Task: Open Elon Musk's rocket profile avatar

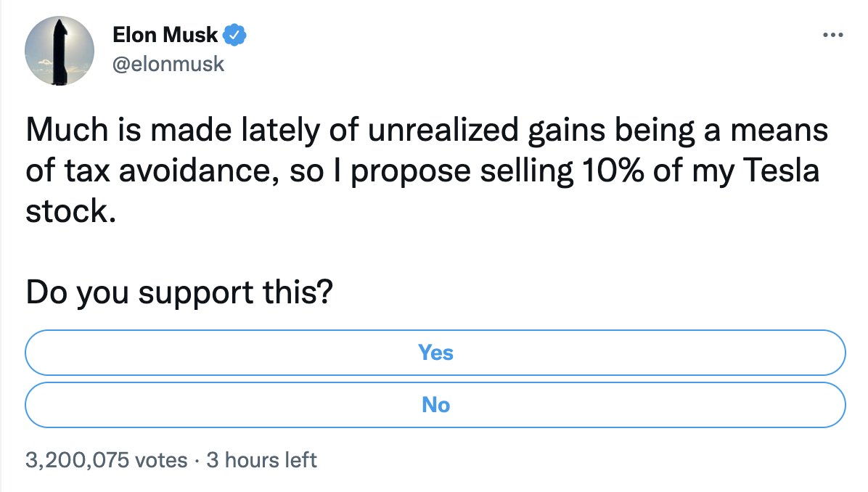Action: (60, 50)
